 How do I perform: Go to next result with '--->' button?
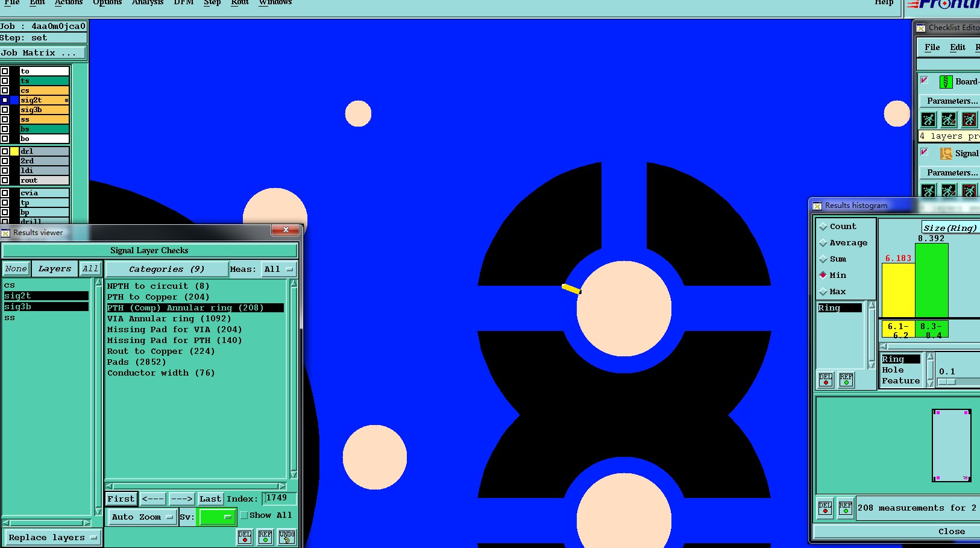click(x=181, y=499)
